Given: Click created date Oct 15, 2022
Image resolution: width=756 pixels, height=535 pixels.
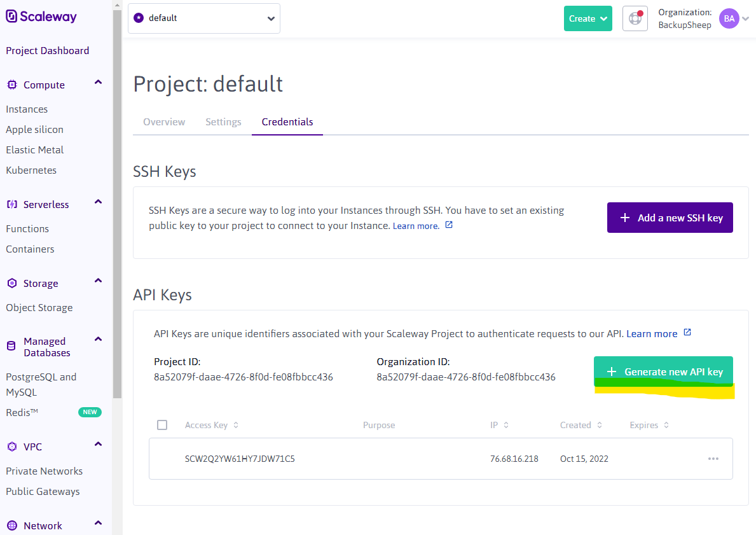Looking at the screenshot, I should point(584,459).
